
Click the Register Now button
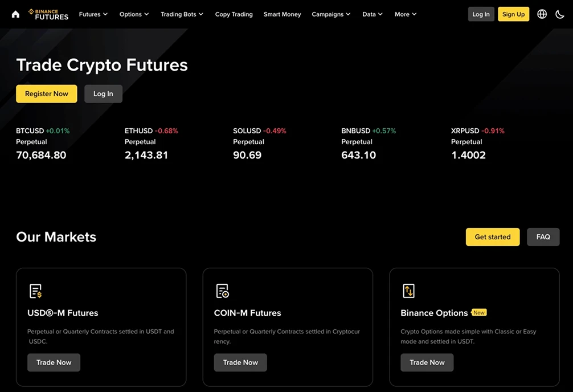[46, 93]
